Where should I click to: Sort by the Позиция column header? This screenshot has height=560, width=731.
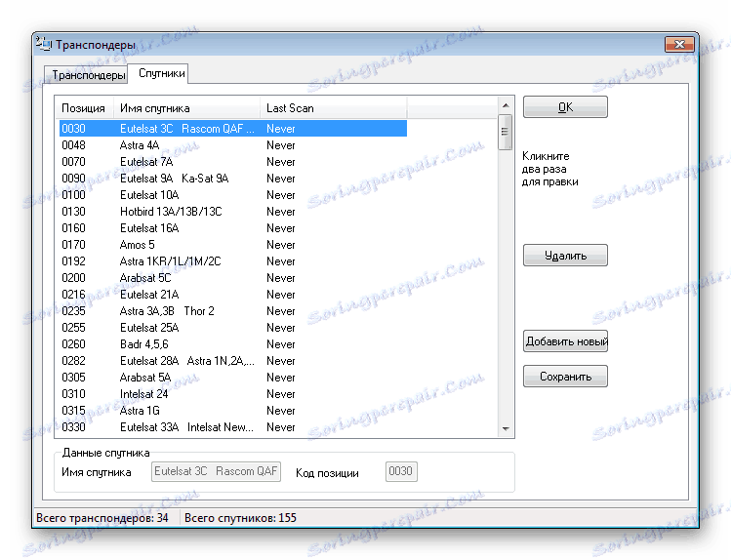coord(85,108)
